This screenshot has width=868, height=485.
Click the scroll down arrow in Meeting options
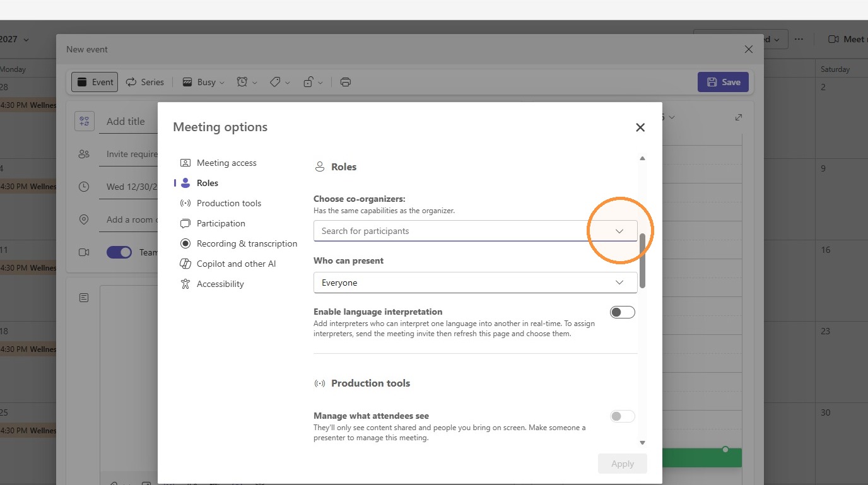[642, 443]
